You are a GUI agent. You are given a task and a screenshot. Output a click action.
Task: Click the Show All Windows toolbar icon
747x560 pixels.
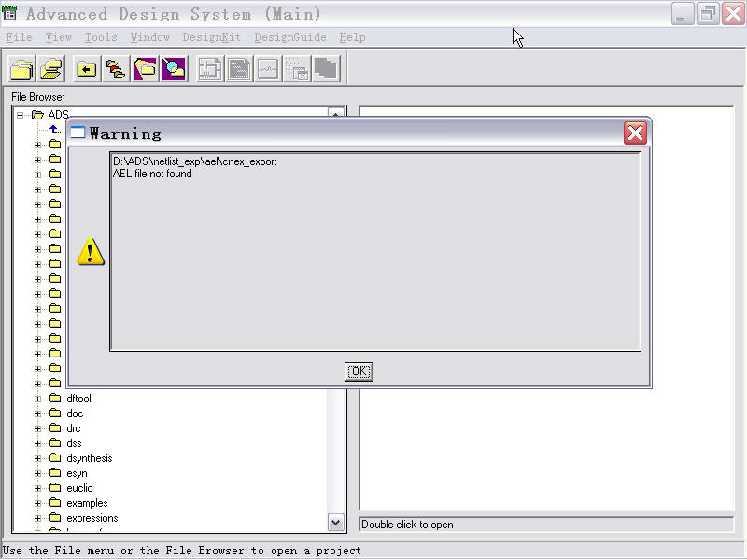tap(326, 69)
